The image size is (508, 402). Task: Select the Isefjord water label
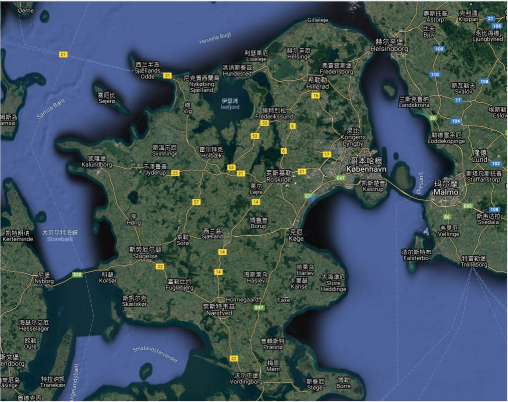(x=230, y=107)
